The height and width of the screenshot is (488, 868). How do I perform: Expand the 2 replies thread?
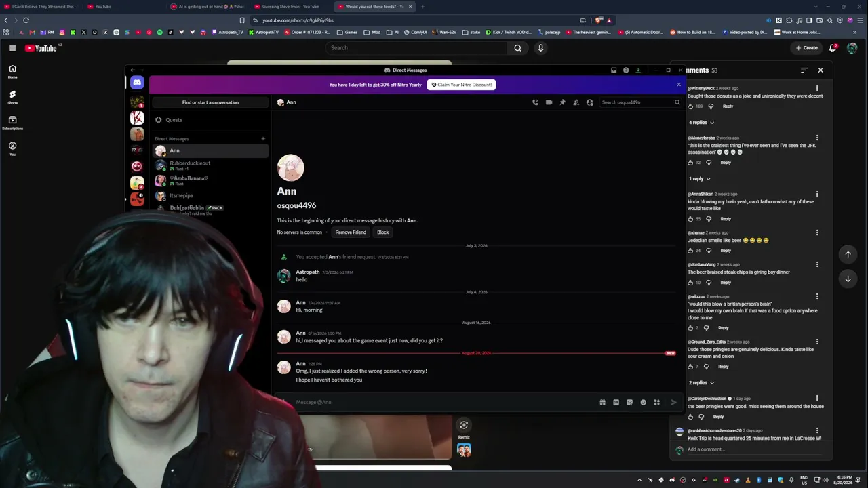(702, 383)
